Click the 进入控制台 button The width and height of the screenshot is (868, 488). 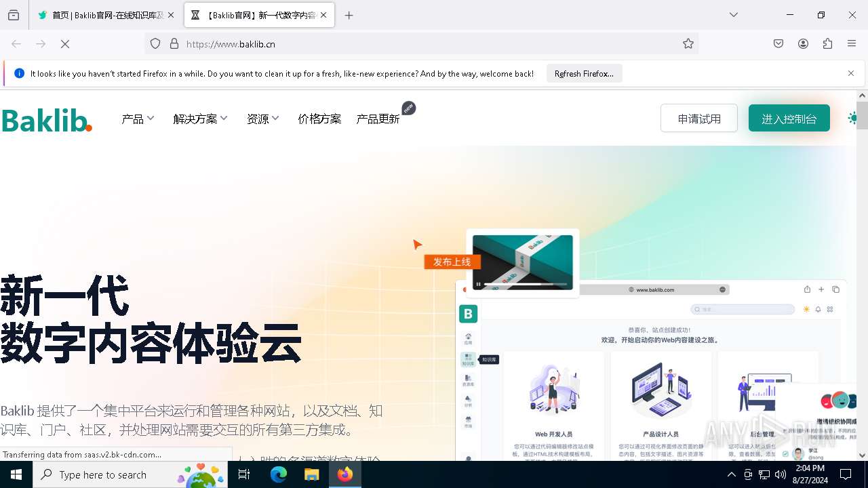click(789, 119)
